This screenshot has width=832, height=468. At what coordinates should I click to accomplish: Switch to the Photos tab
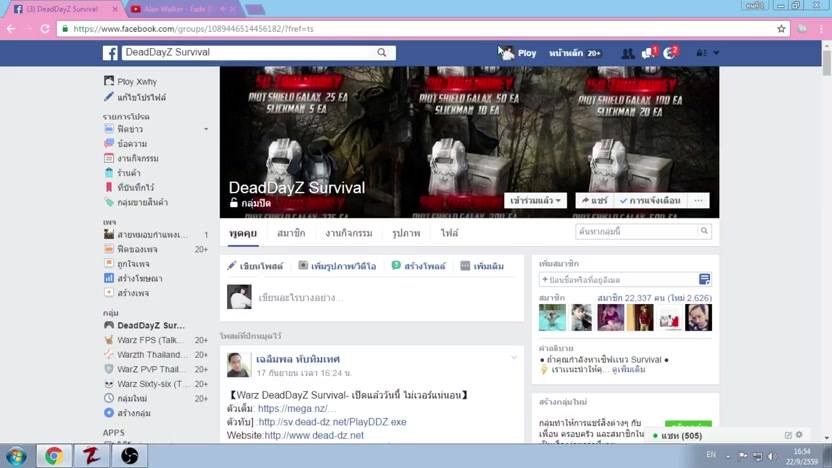406,233
